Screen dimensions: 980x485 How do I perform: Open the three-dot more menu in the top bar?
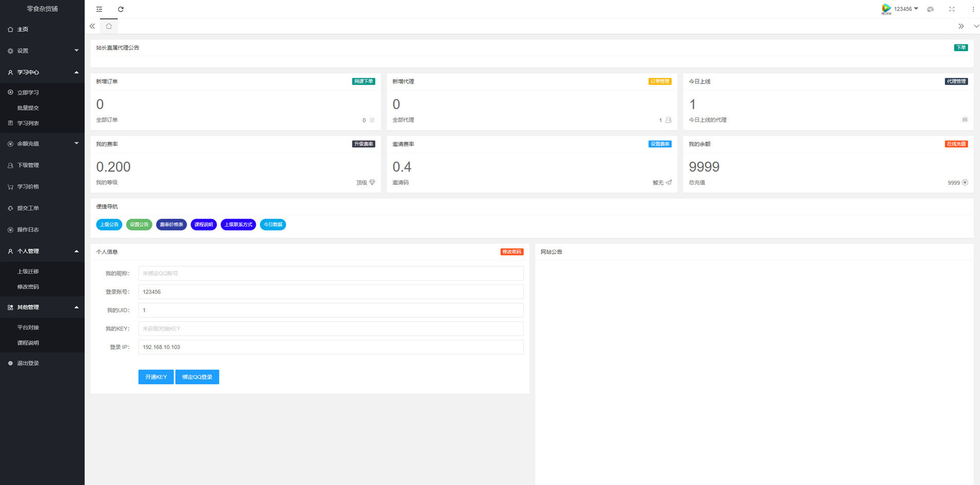[x=973, y=9]
